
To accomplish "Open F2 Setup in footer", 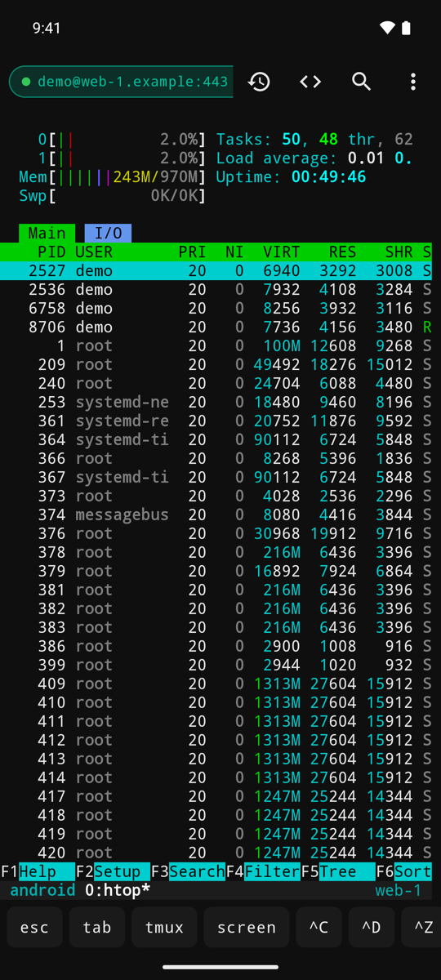I will coord(113,871).
